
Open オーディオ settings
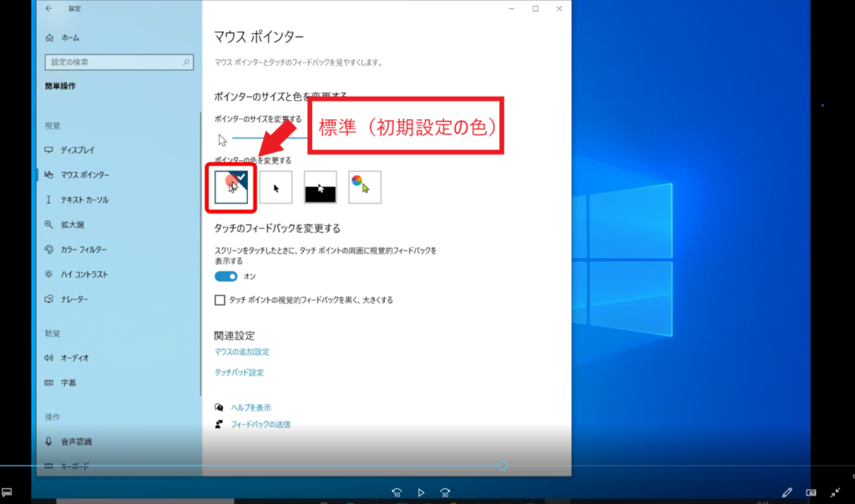73,358
